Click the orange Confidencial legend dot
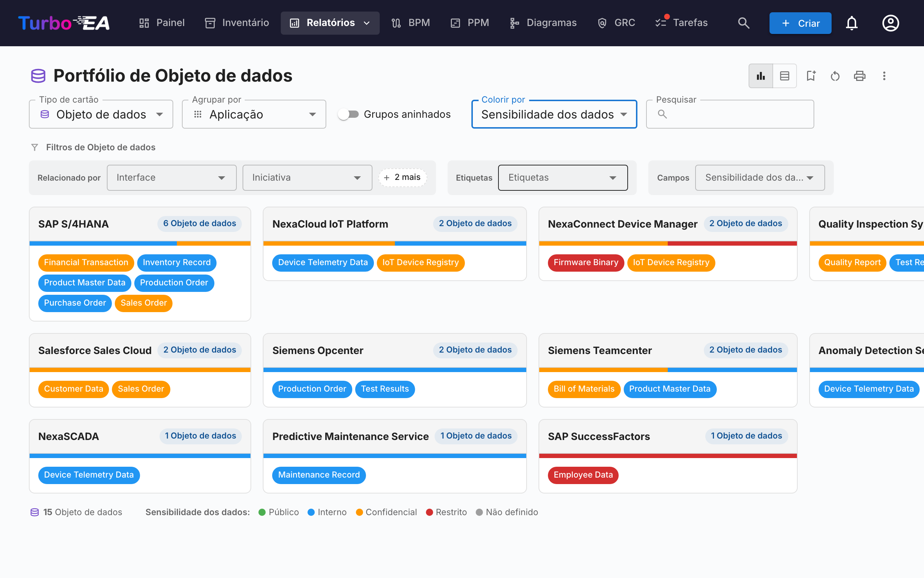This screenshot has height=578, width=924. click(359, 512)
